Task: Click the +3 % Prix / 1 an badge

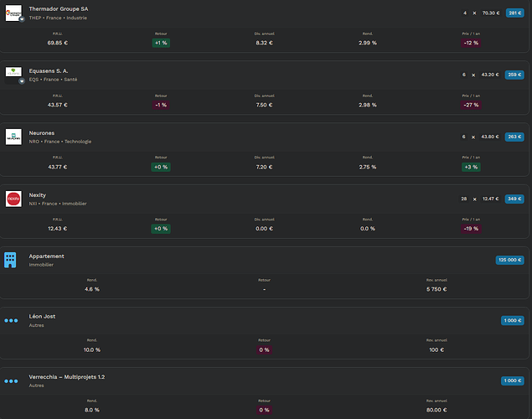Action: 471,167
